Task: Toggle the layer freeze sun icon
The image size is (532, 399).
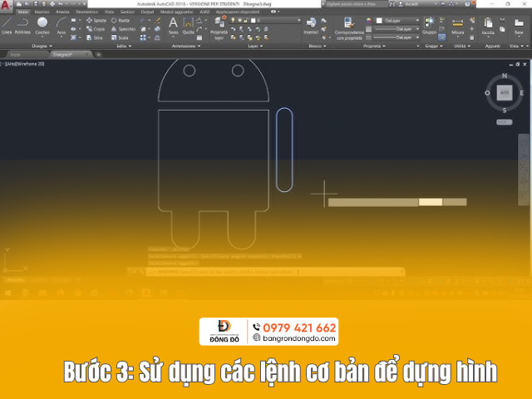Action: [x=239, y=20]
